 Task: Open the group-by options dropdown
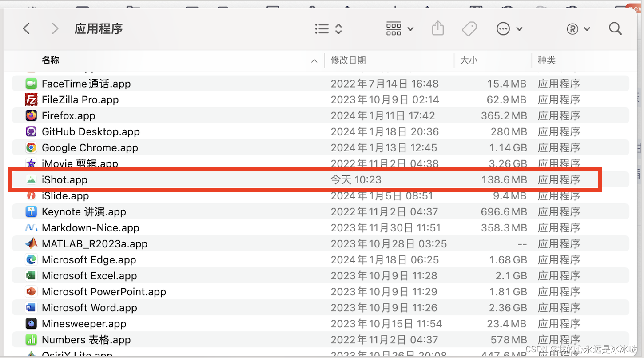[400, 29]
